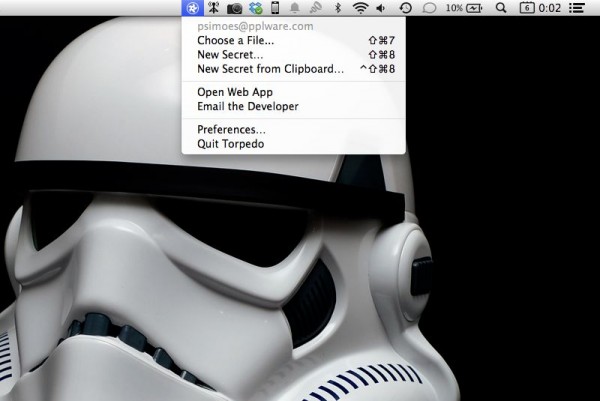Click the psimoes@pplware.com account label
This screenshot has height=401, width=600.
(255, 26)
